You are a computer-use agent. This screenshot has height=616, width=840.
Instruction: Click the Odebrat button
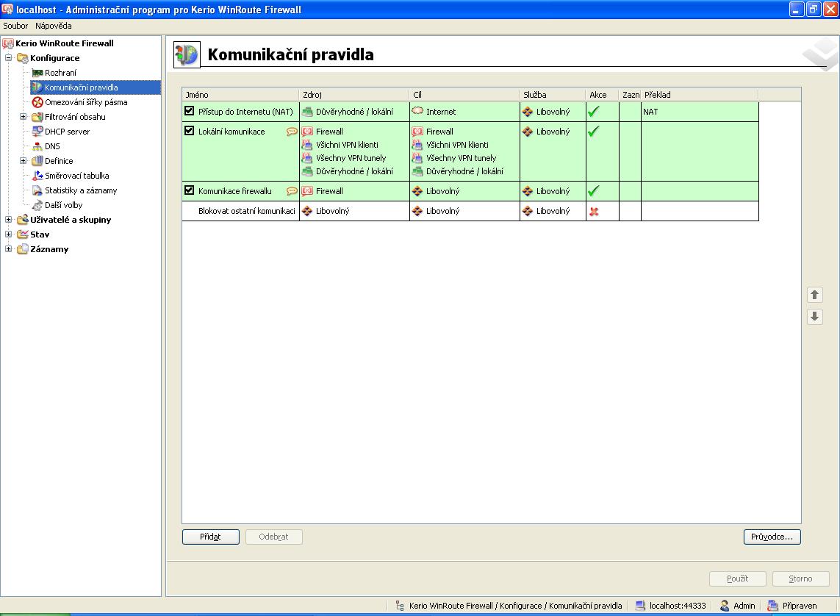coord(273,537)
